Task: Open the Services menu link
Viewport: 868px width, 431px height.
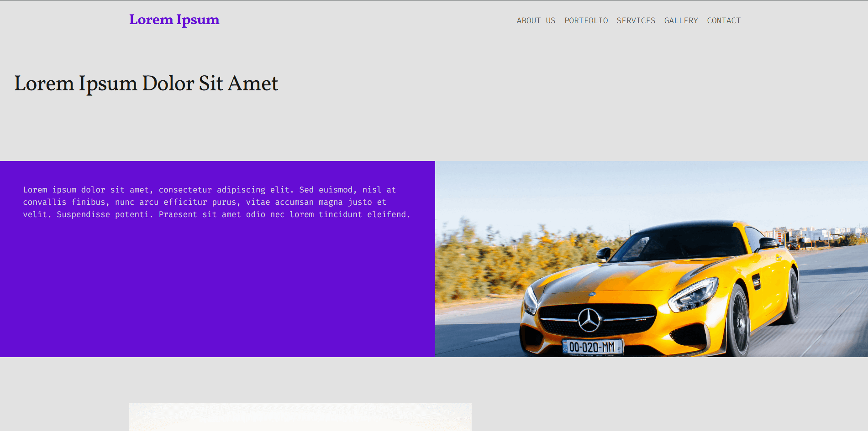Action: point(636,21)
